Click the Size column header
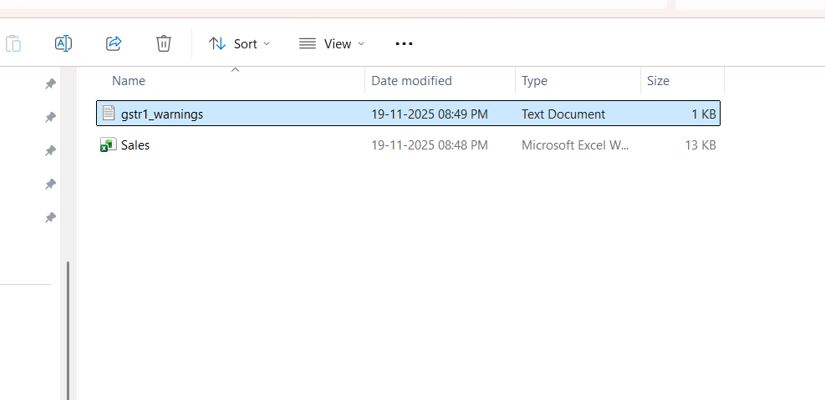The width and height of the screenshot is (825, 400). [x=658, y=81]
